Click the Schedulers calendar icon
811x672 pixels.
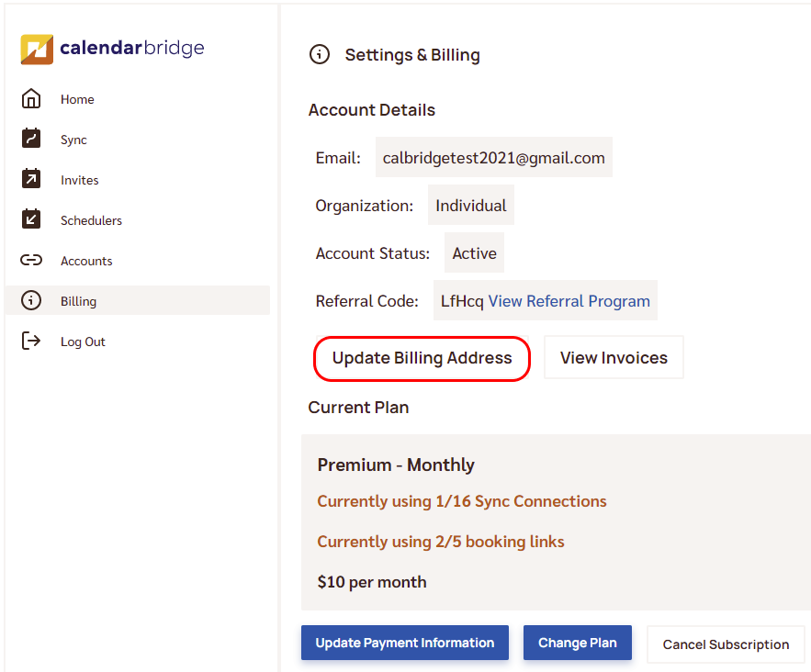point(31,219)
